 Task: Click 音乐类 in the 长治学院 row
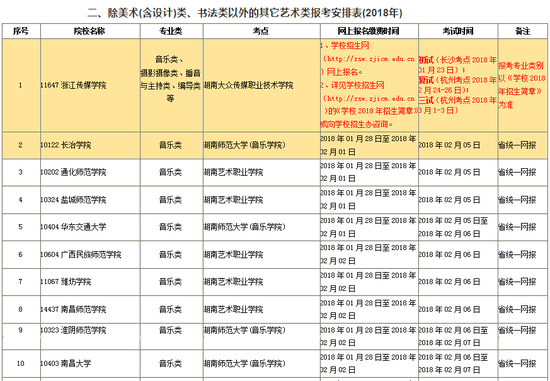(x=170, y=145)
